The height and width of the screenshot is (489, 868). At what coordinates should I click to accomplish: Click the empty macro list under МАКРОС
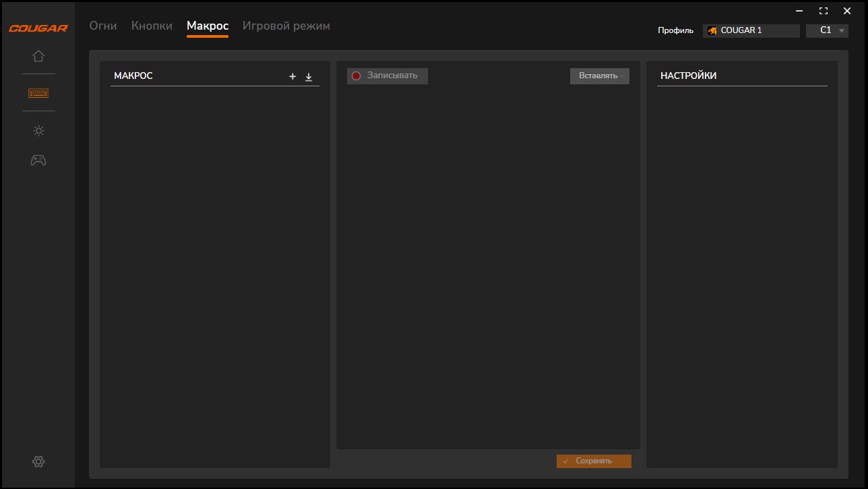pos(214,270)
